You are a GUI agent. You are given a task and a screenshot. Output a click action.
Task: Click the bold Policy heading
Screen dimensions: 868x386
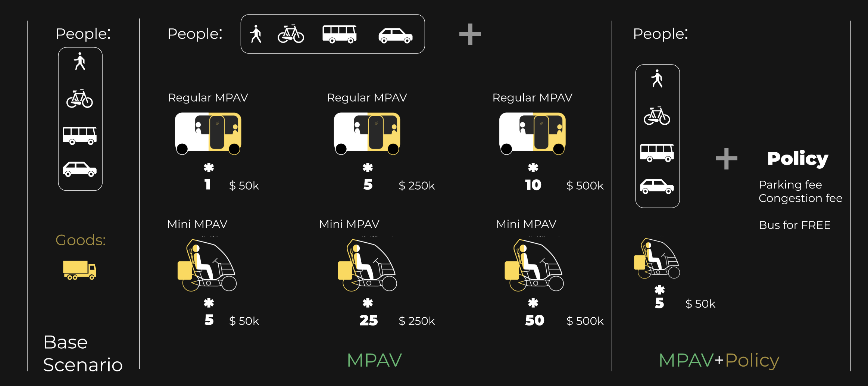(x=798, y=159)
